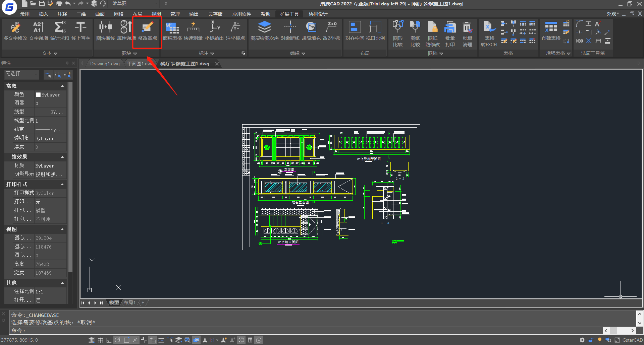Open the 常用 ribbon tab
644x345 pixels.
tap(25, 14)
